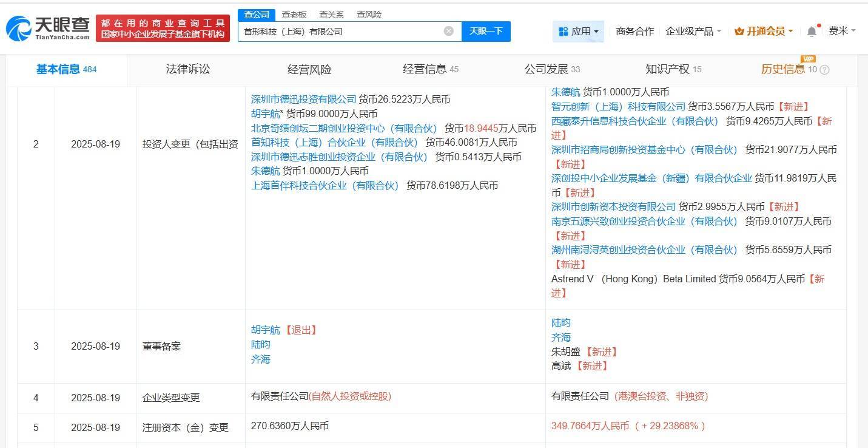
Task: Click the 历史信息 help question mark icon
Action: pos(824,70)
